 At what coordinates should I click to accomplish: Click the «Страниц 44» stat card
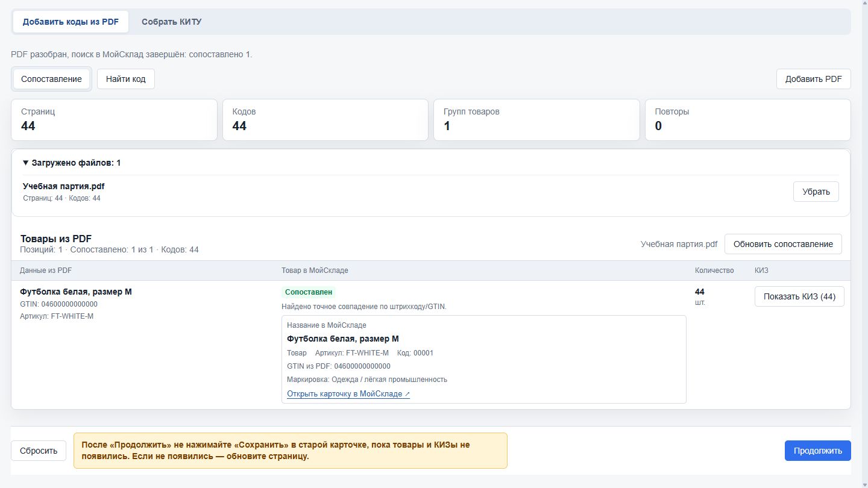coord(114,120)
